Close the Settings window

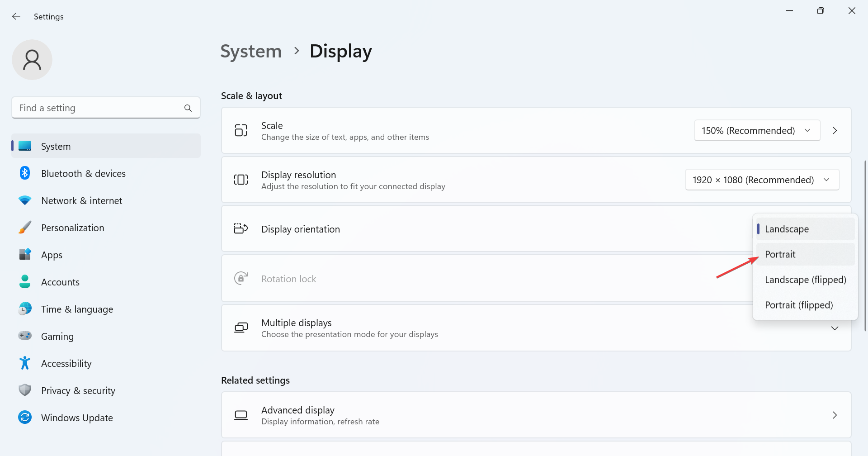[852, 11]
